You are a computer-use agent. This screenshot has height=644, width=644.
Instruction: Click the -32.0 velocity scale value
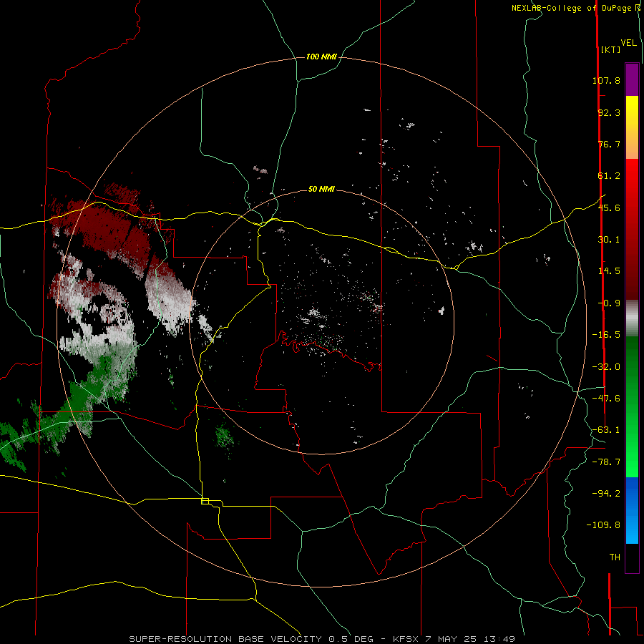tap(606, 367)
